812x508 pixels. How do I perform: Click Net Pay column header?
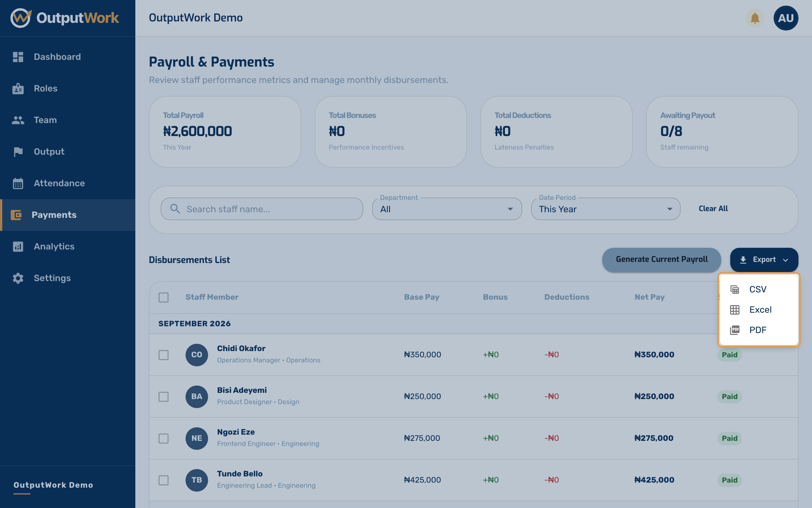click(649, 297)
